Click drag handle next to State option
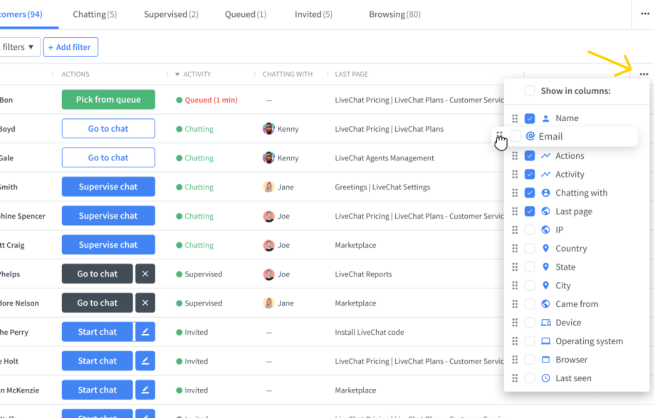654x418 pixels. pyautogui.click(x=515, y=267)
